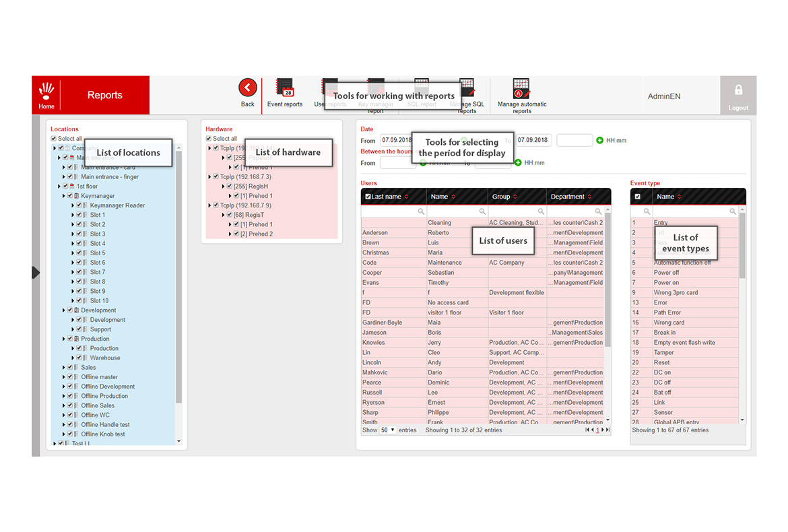Open the Show 50 entries dropdown
This screenshot has width=788, height=532.
pos(388,430)
